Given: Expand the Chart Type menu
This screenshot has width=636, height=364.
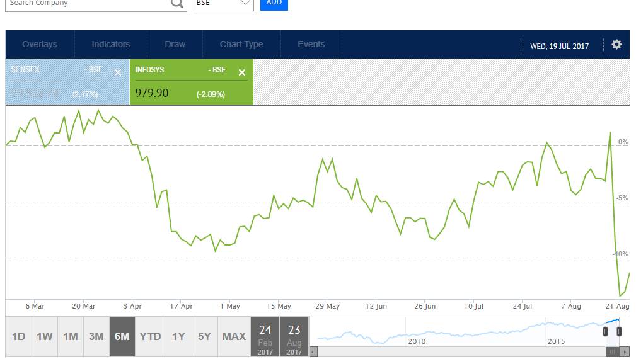Looking at the screenshot, I should click(241, 45).
